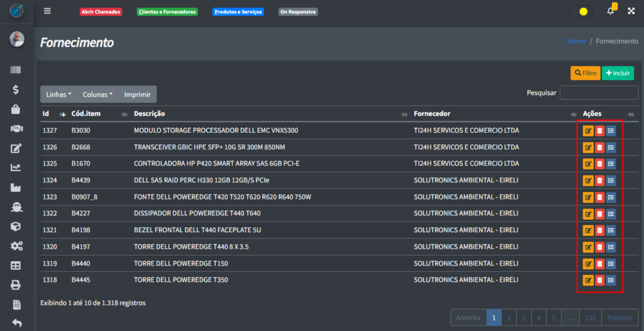Viewport: 644px width, 331px height.
Task: Delete record 1325 with the trash icon
Action: tap(599, 164)
